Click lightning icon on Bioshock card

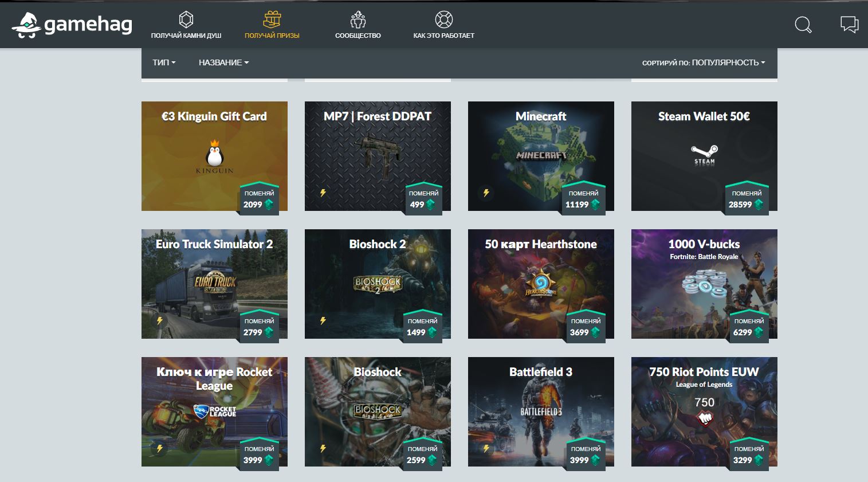(323, 449)
